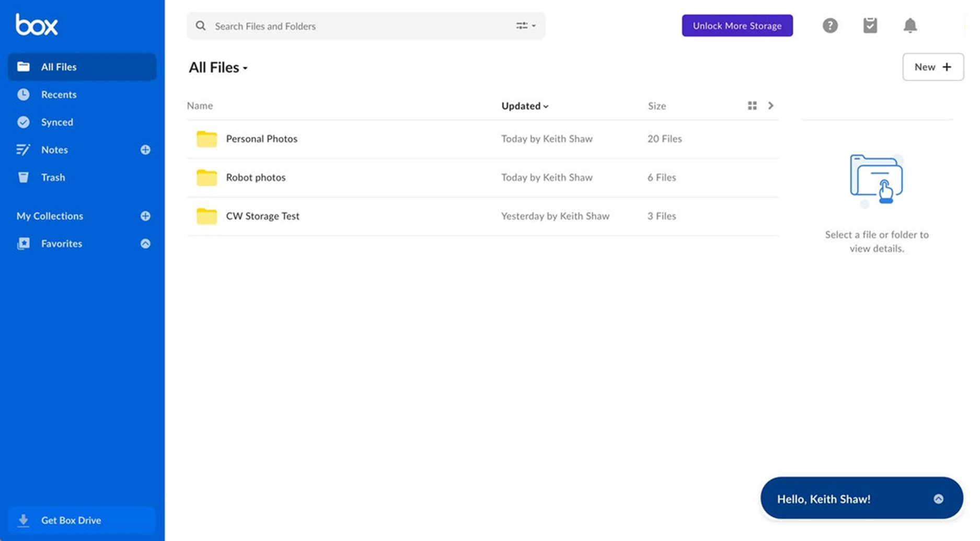Screen dimensions: 980x541
Task: Open the Trash
Action: point(53,177)
